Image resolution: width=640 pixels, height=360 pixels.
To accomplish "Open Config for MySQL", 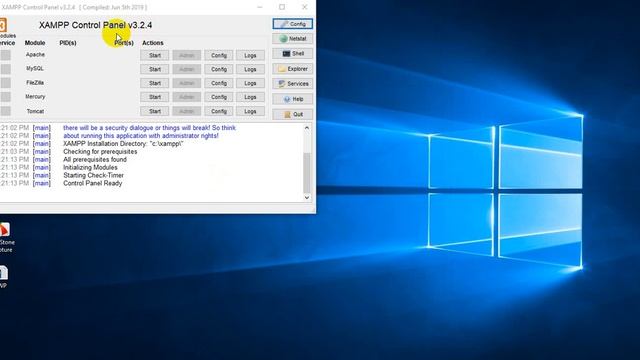I will click(219, 69).
